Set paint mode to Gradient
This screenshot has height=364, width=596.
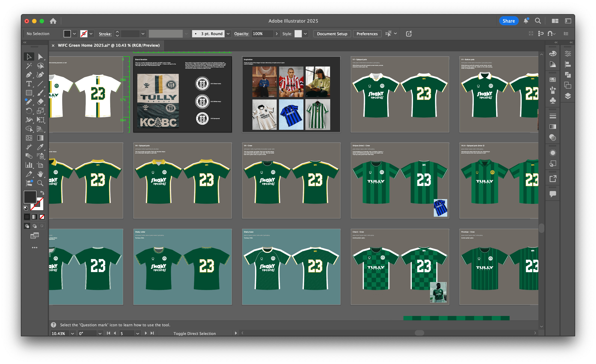[35, 217]
